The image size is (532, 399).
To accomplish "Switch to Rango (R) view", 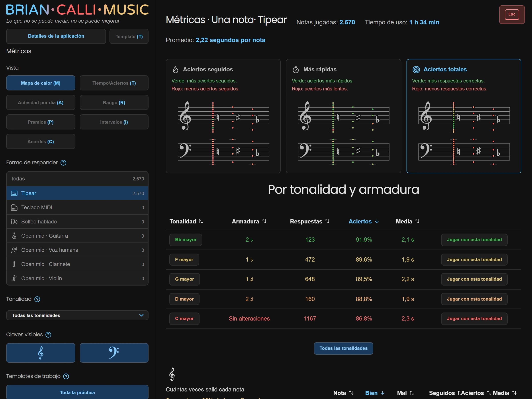I will 114,103.
